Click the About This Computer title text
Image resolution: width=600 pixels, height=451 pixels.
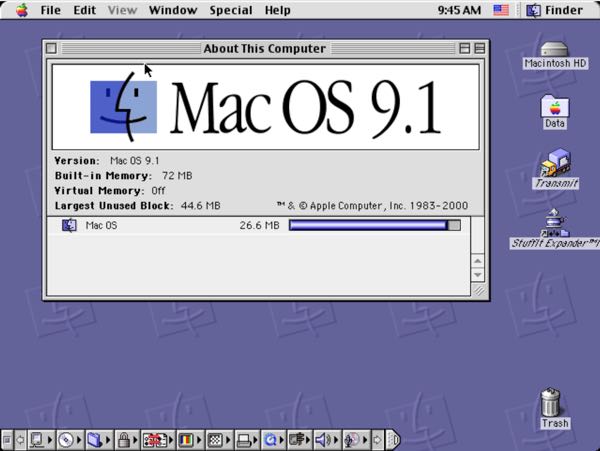click(x=264, y=49)
